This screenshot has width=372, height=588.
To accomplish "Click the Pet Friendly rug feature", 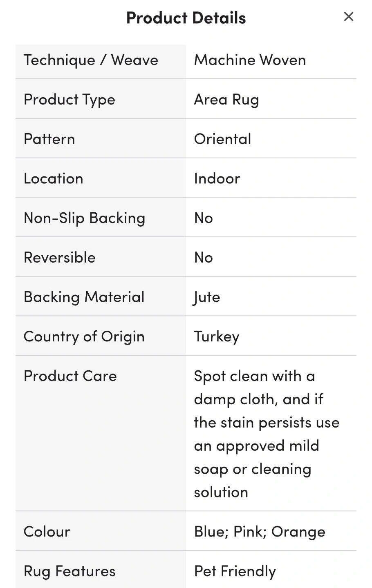I will (235, 571).
